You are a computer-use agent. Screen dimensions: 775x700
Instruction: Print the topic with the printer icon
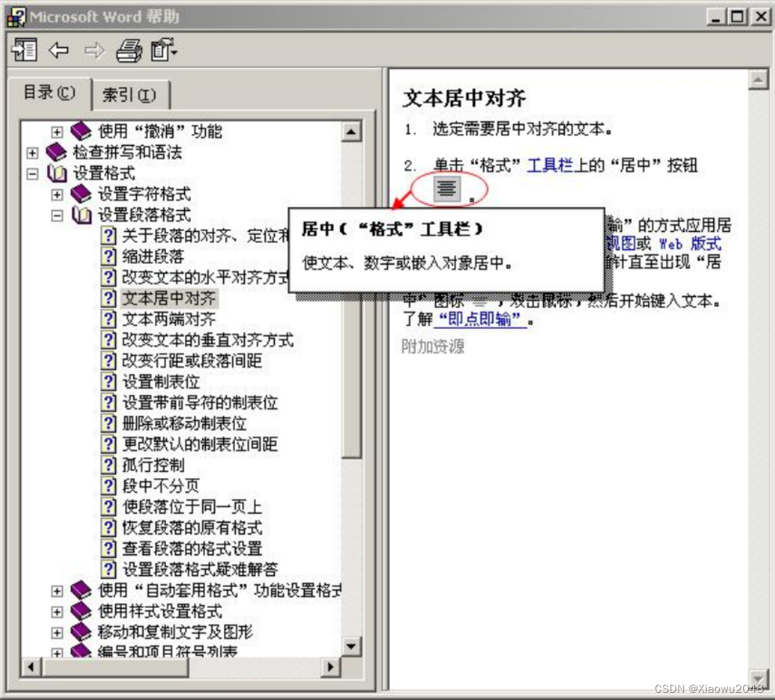pyautogui.click(x=129, y=51)
